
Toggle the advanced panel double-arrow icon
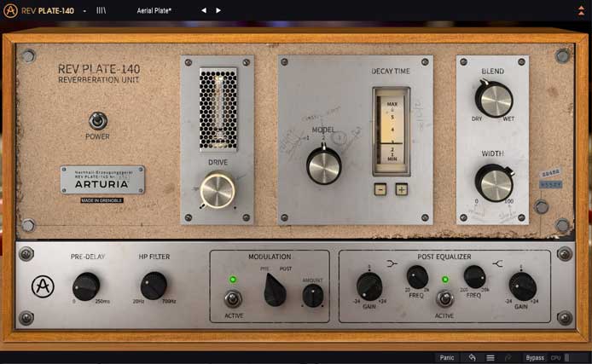coord(582,10)
